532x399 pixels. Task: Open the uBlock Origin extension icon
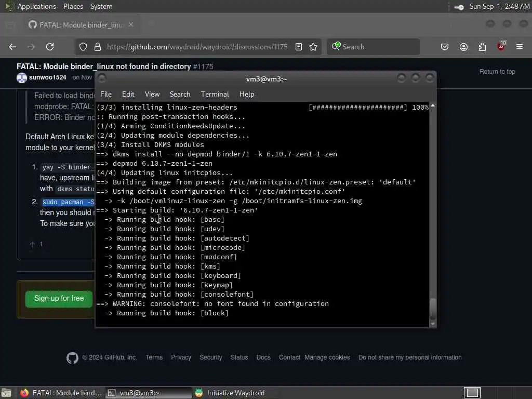(x=501, y=46)
